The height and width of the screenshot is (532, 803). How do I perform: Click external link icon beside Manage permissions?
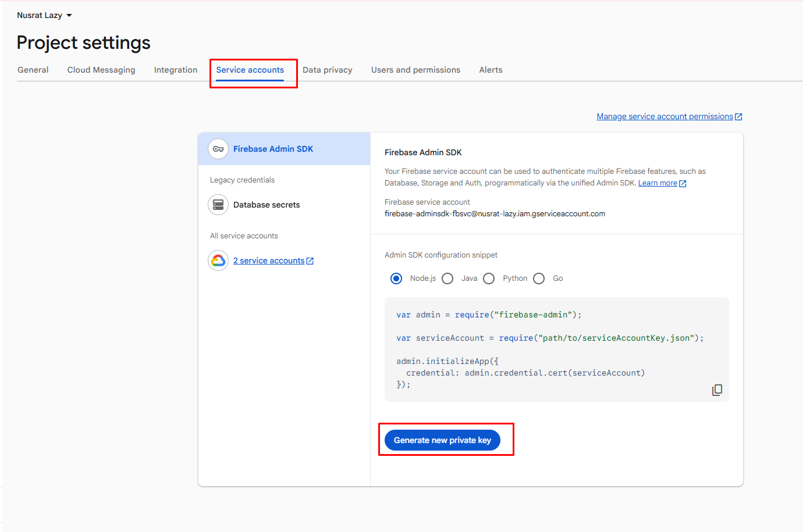click(738, 117)
